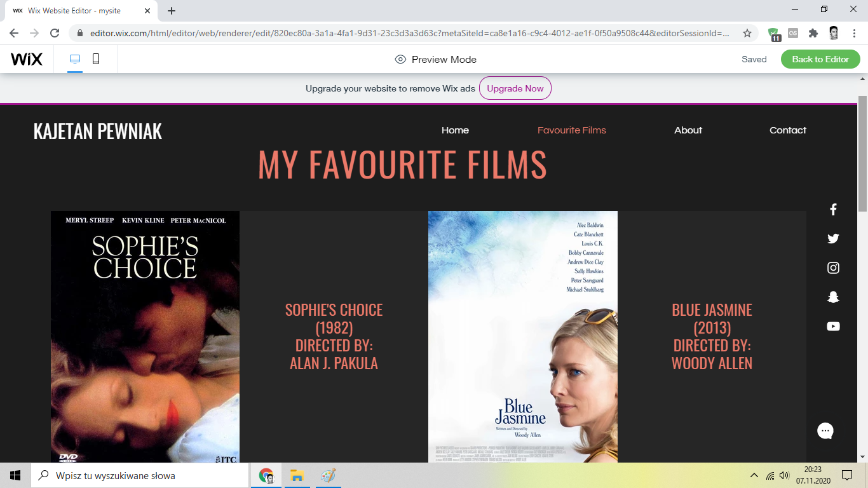Bookmark this page with the star icon
The height and width of the screenshot is (488, 868).
747,33
